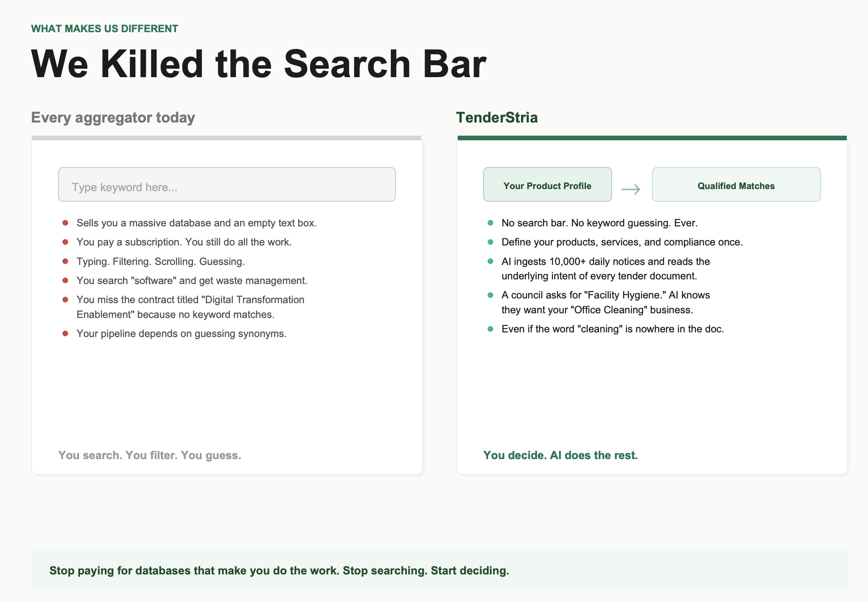Click the red bullet next to "Typing. Filtering. Scrolling."
This screenshot has height=602, width=868.
tap(65, 261)
